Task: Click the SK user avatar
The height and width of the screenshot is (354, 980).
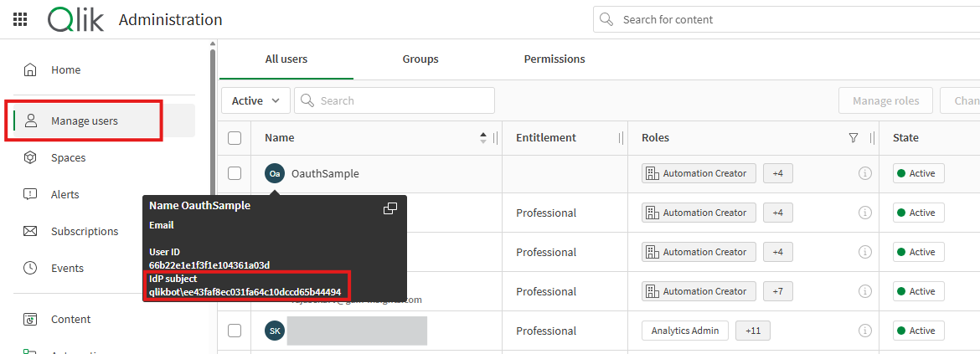Action: 275,331
